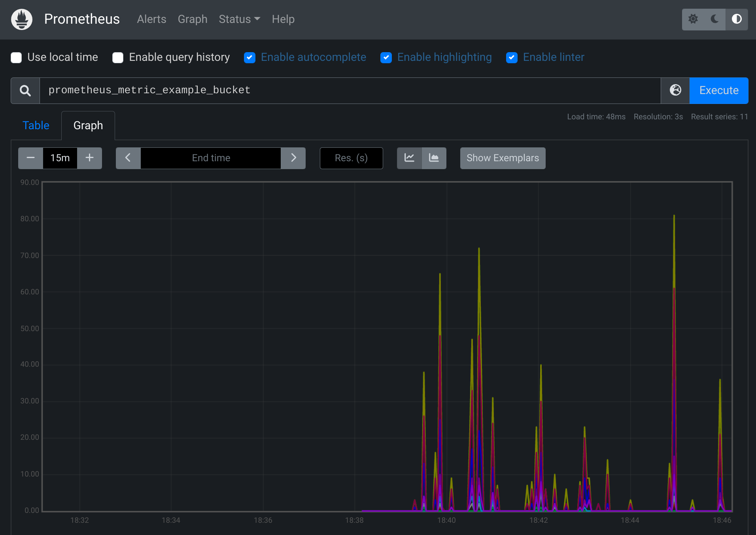Viewport: 756px width, 535px height.
Task: Click the Enable autocomplete label
Action: [314, 57]
